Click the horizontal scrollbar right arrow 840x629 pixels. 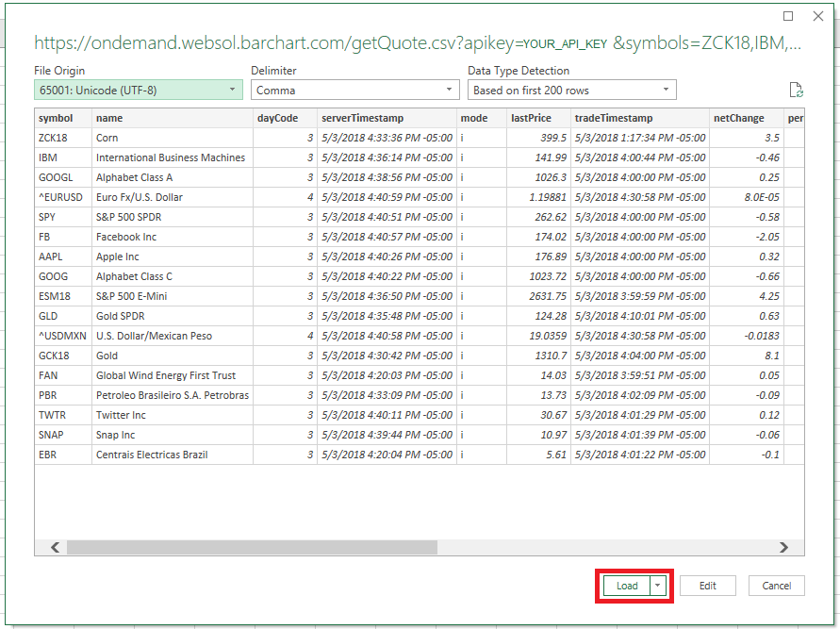point(783,547)
